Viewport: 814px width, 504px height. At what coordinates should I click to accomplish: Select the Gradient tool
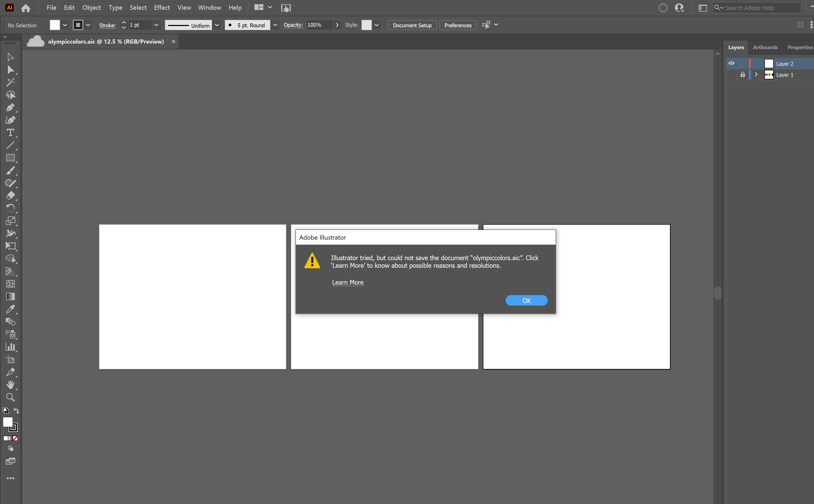11,296
